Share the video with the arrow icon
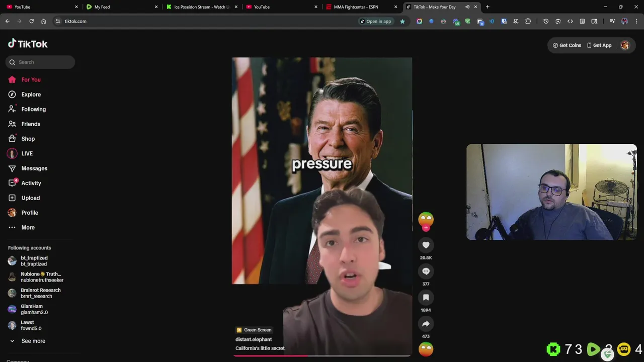The image size is (644, 362). 426,324
